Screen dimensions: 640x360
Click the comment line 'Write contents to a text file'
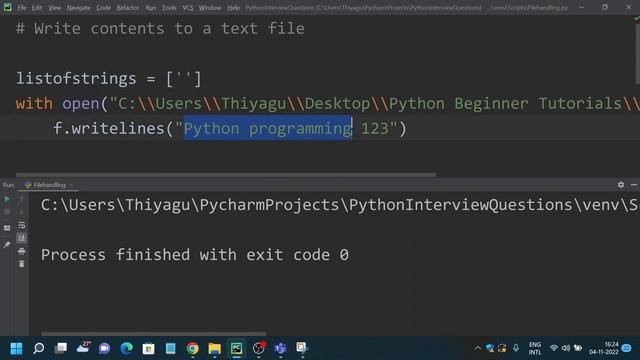[160, 29]
